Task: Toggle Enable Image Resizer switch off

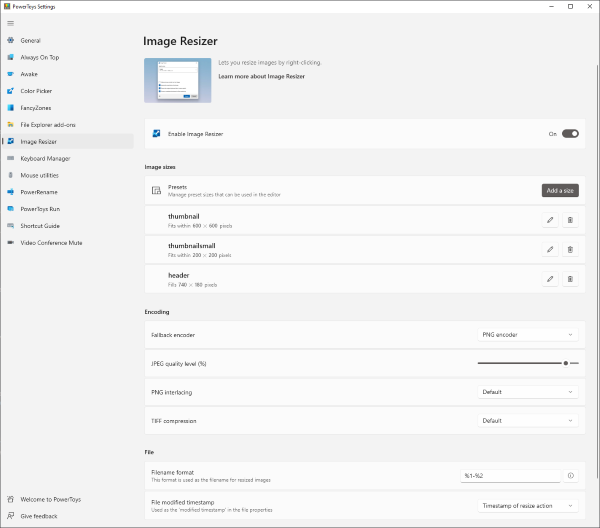Action: point(570,134)
